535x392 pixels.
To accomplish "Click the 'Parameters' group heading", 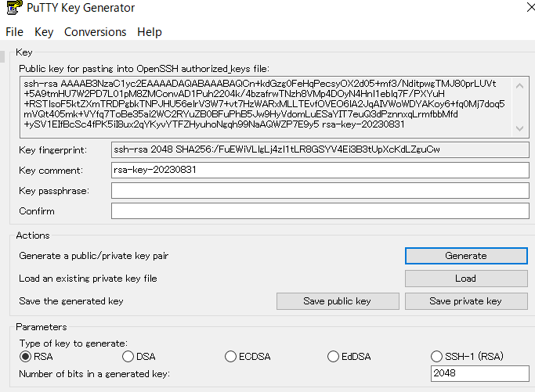I will coord(42,327).
